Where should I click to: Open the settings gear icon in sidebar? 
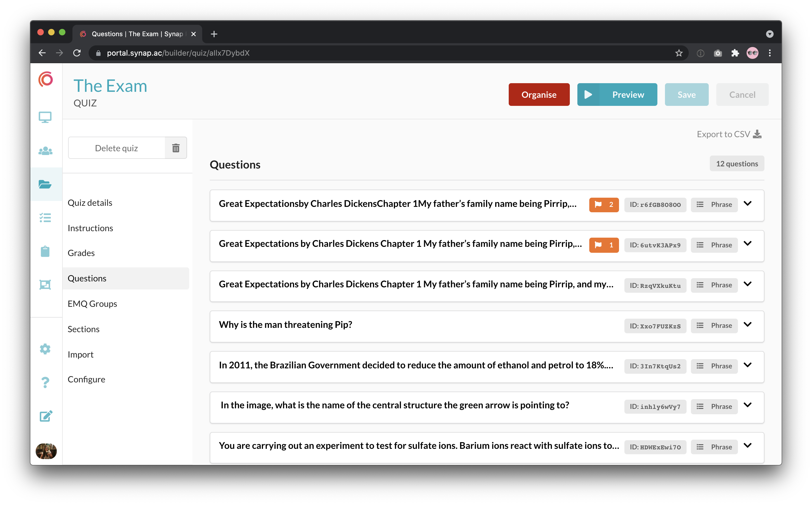click(x=45, y=349)
